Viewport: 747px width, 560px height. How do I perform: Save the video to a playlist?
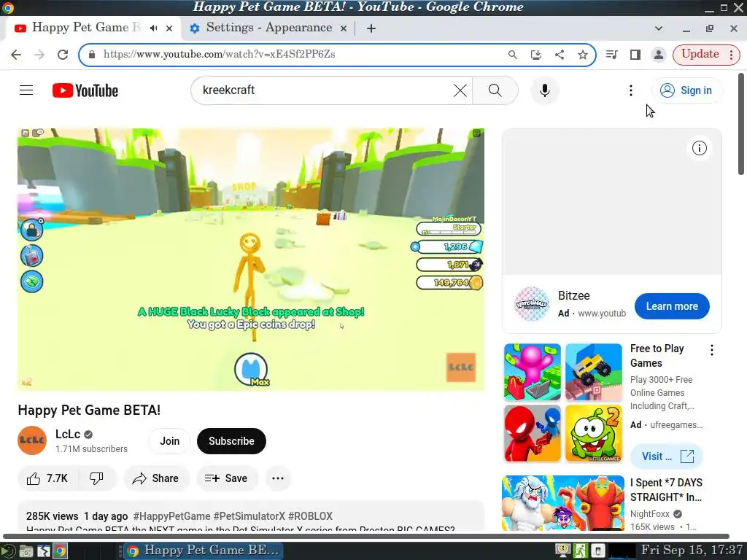[226, 478]
